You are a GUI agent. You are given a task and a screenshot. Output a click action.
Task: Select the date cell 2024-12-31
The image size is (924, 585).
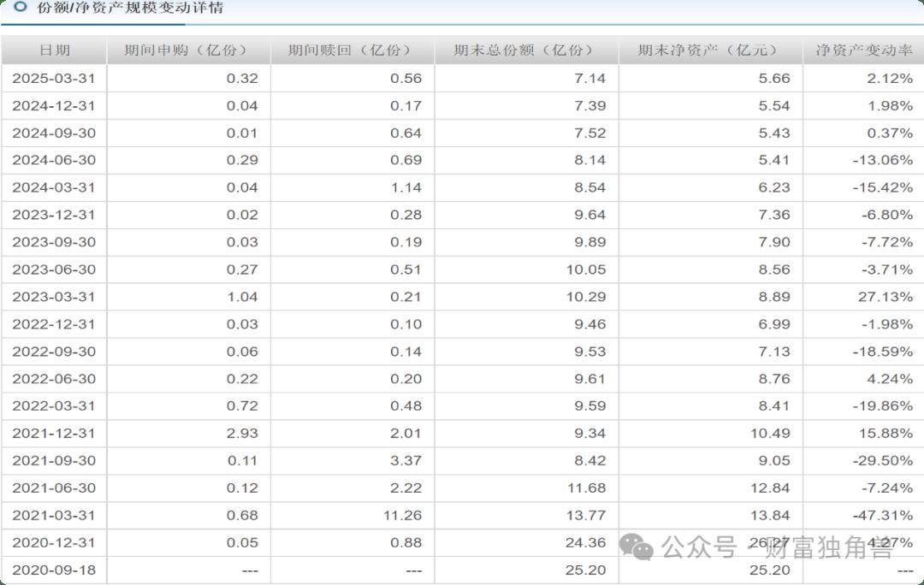pyautogui.click(x=54, y=106)
